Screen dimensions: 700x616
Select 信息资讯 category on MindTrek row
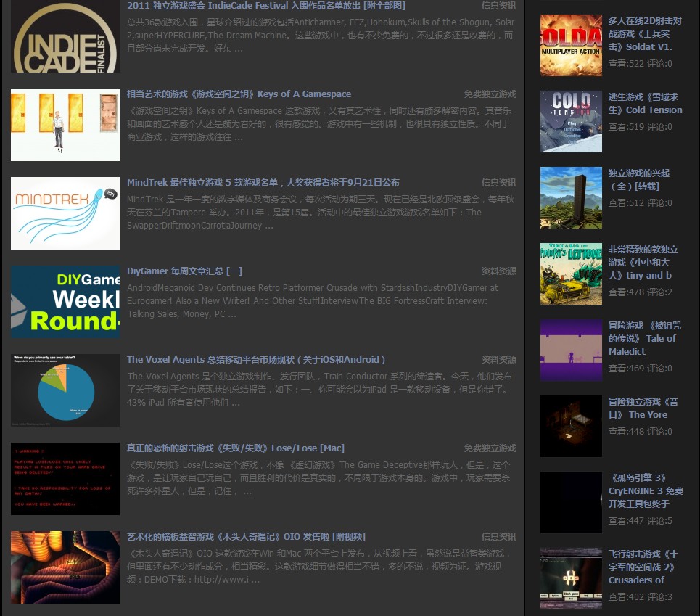click(x=498, y=183)
